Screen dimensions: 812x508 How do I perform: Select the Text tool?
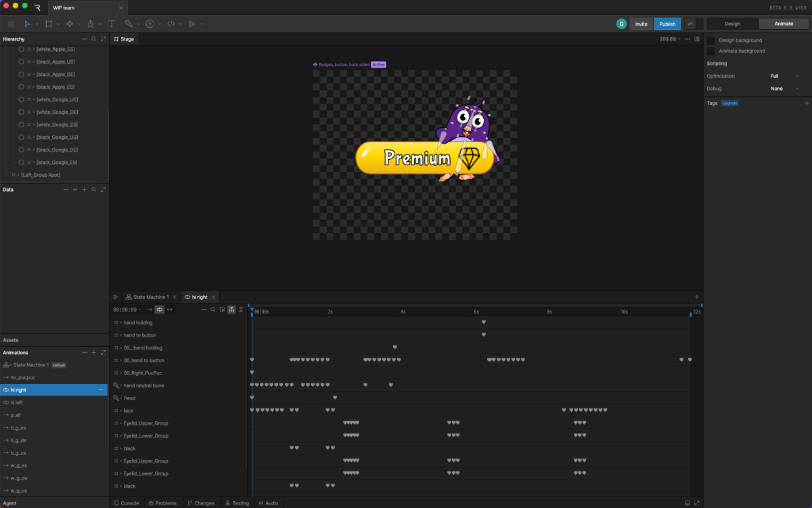point(111,24)
